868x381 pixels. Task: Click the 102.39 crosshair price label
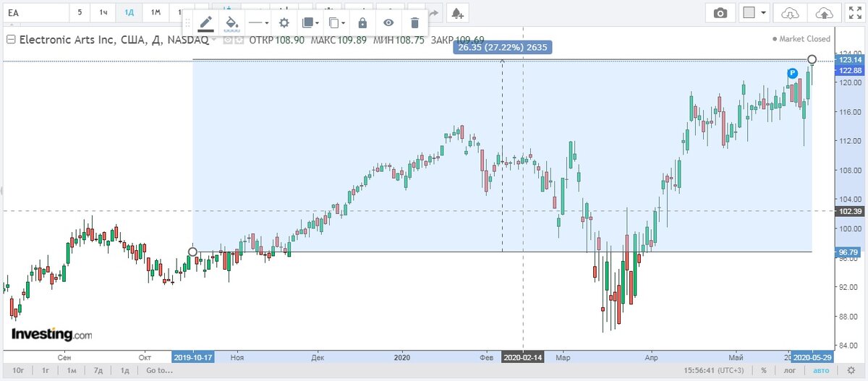point(848,211)
